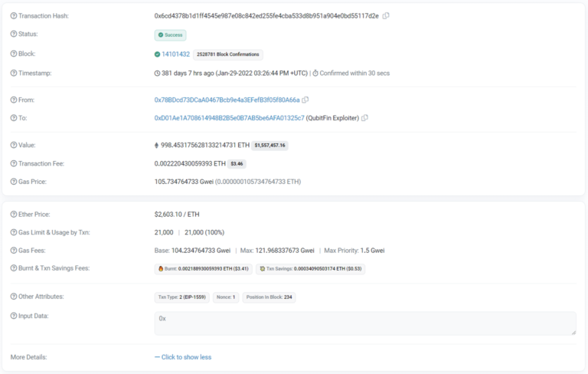Click the Txn Type 2 (EIP-1559) tag
This screenshot has height=374, width=588.
point(182,297)
